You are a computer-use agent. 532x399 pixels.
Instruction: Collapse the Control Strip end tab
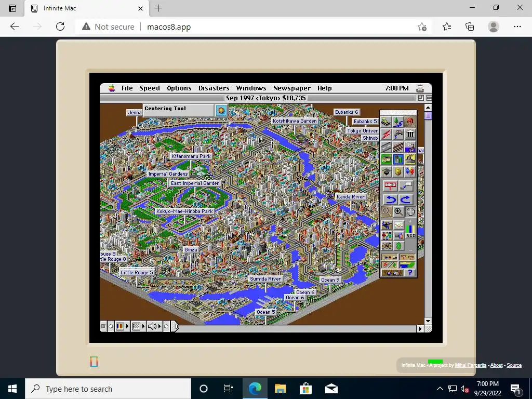pyautogui.click(x=175, y=326)
